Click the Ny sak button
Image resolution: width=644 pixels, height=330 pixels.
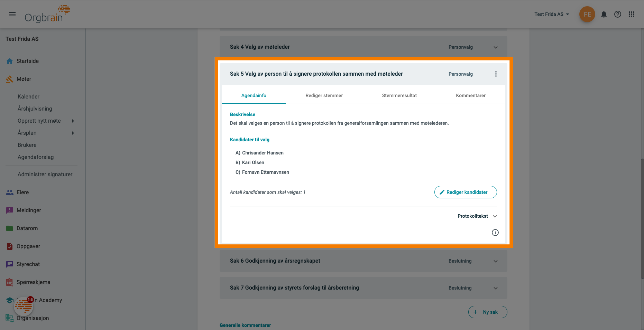pyautogui.click(x=488, y=312)
